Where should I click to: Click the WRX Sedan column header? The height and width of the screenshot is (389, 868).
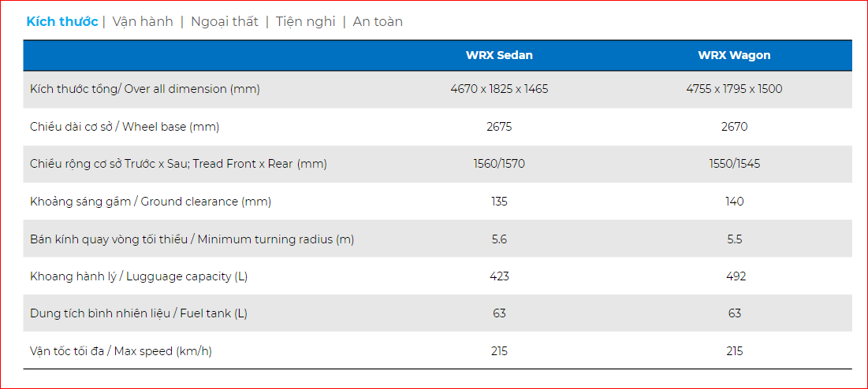(499, 55)
